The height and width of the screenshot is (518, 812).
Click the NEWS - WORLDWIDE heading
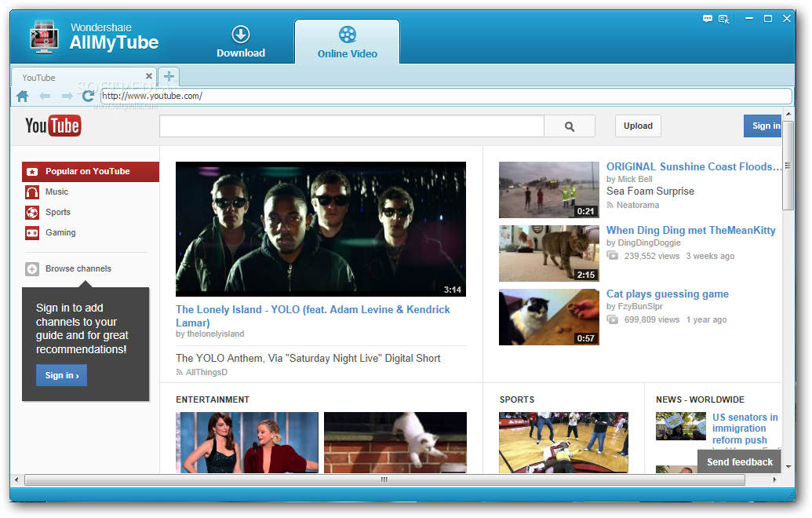pyautogui.click(x=700, y=400)
